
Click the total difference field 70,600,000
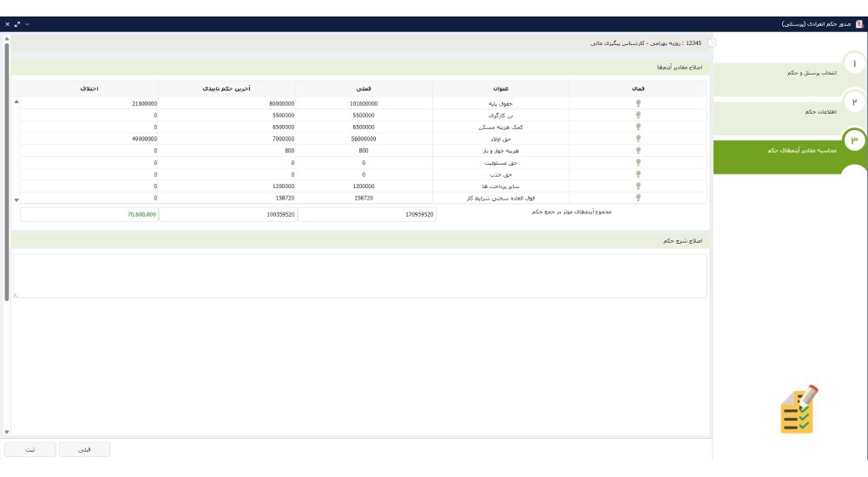pos(89,215)
